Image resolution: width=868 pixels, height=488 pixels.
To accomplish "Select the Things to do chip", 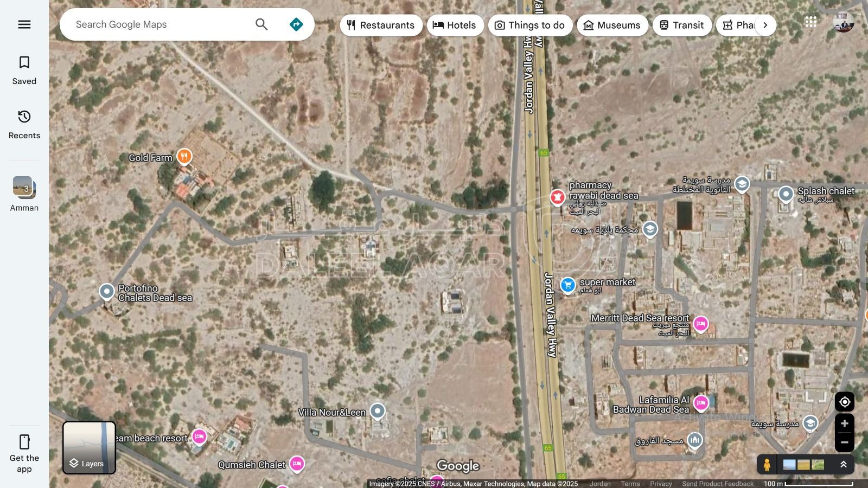I will coord(530,25).
